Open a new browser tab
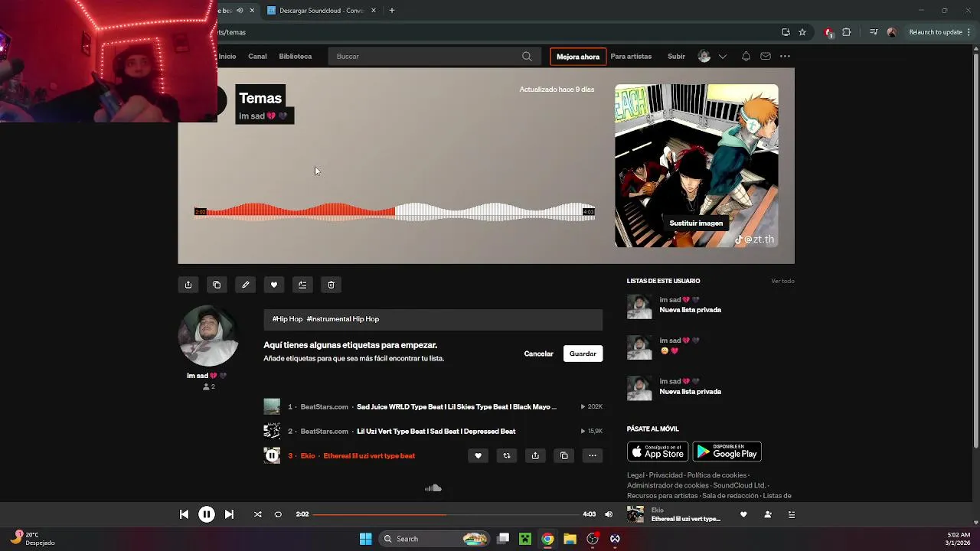The width and height of the screenshot is (980, 551). (x=392, y=11)
